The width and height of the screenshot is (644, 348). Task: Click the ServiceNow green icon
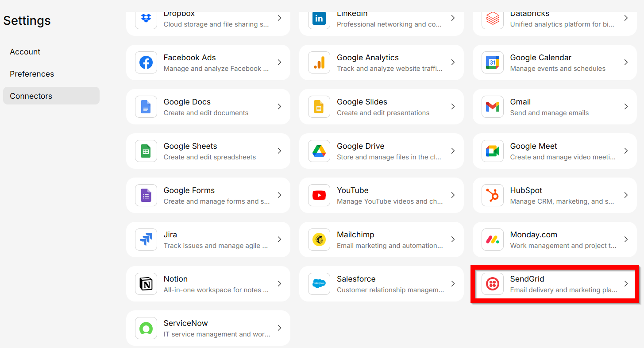point(146,328)
